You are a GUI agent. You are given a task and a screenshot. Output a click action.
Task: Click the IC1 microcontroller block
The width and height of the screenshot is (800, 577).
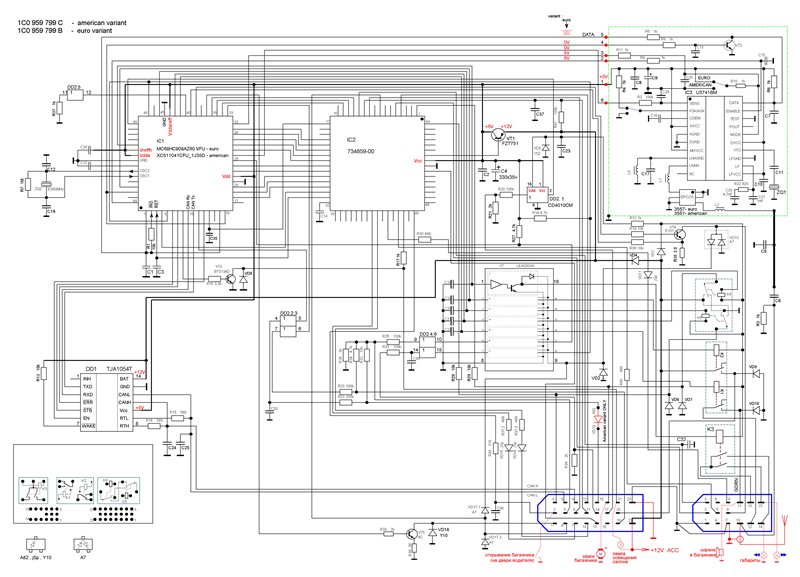[186, 163]
